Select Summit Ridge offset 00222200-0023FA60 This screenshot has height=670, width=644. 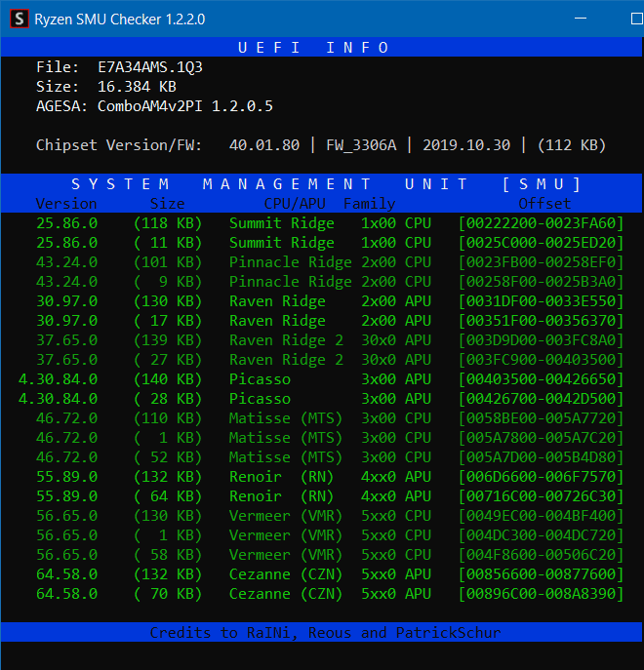tap(541, 223)
